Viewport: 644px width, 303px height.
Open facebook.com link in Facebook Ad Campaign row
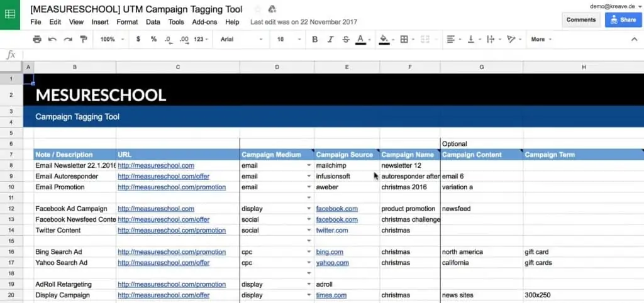(x=337, y=209)
